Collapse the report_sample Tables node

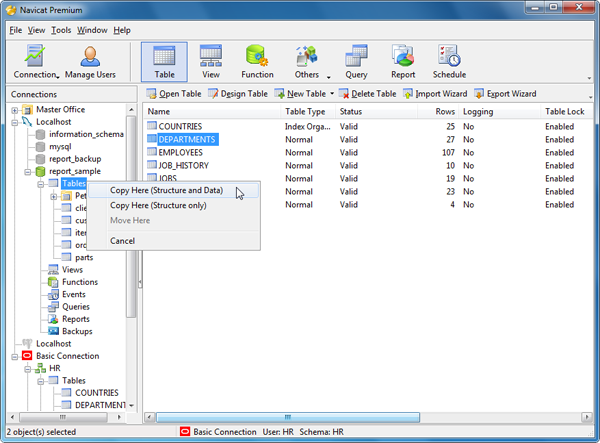coord(41,184)
